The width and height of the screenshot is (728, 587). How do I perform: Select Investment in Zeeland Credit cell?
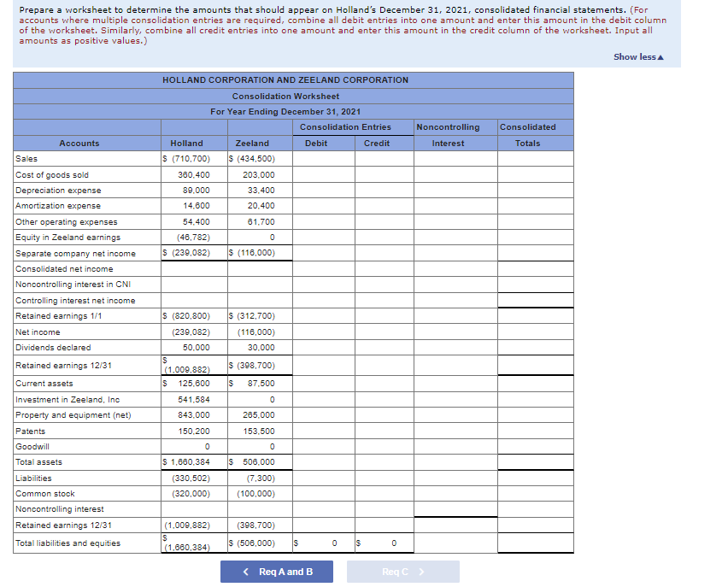(x=385, y=399)
